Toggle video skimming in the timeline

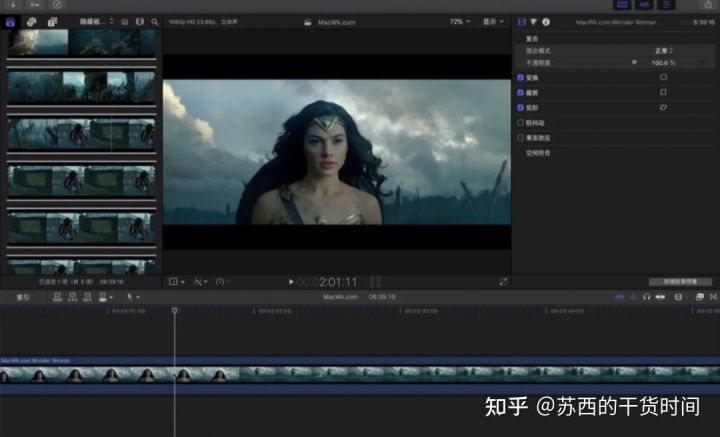(619, 297)
